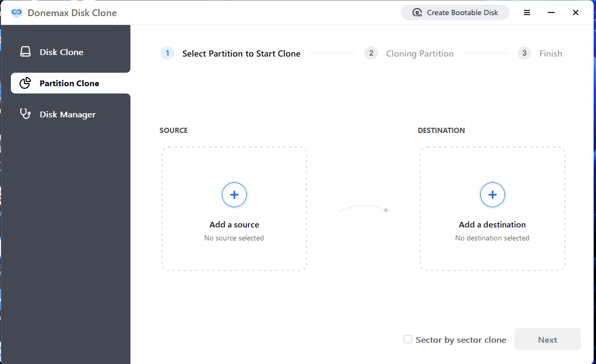Click the Partition Clone pie icon

(x=25, y=83)
